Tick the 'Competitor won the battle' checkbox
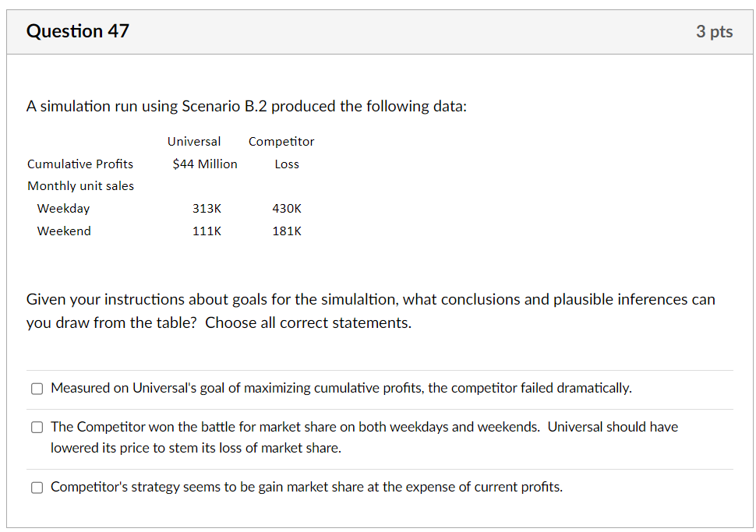 click(x=37, y=428)
